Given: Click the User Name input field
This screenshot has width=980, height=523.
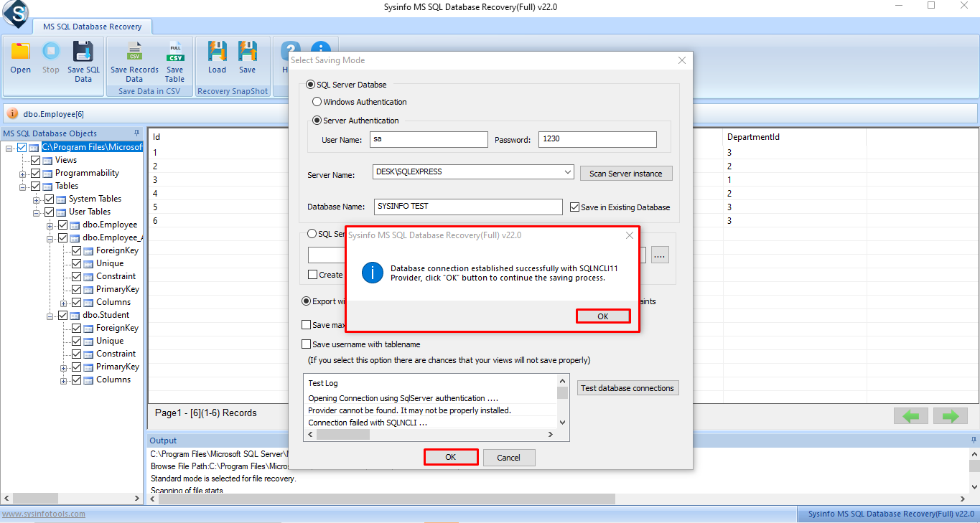Looking at the screenshot, I should click(429, 139).
